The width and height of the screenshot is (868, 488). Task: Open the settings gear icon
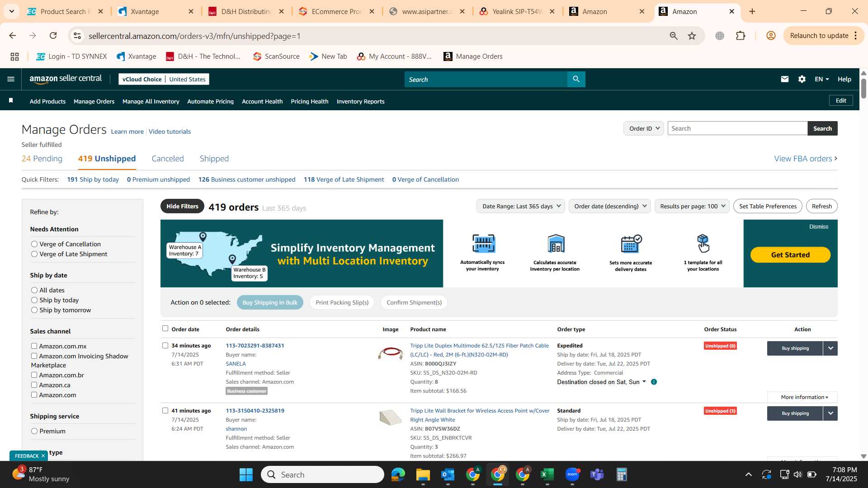pos(802,79)
